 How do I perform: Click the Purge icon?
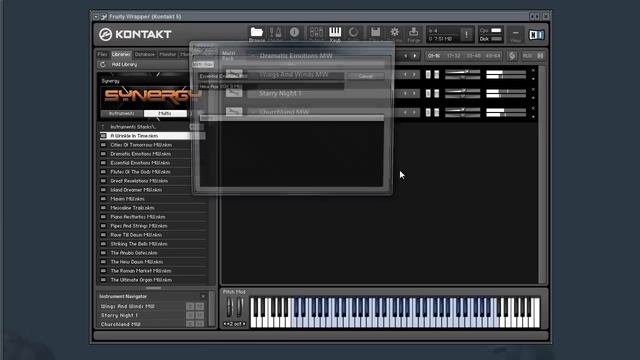click(413, 32)
